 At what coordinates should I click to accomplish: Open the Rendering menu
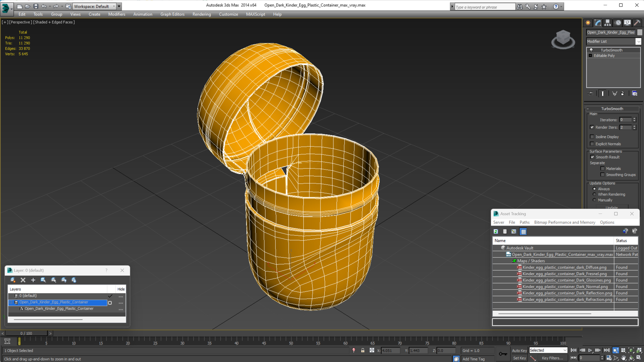coord(202,14)
